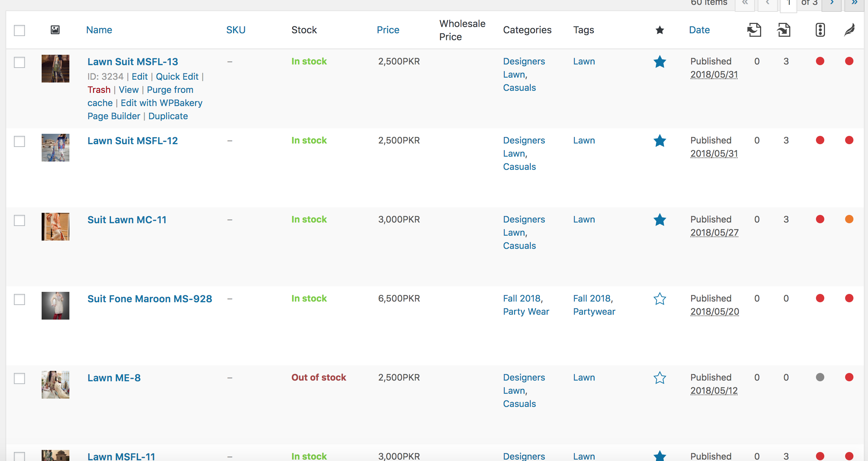Screen dimensions: 868x461
Task: Open Quick Edit for Lawn Suit MSFL-13
Action: (x=177, y=77)
